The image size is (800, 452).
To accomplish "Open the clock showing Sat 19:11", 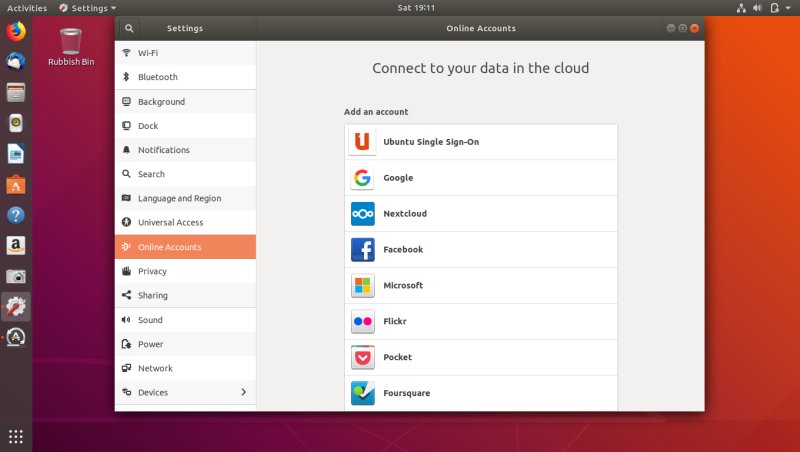I will [399, 8].
